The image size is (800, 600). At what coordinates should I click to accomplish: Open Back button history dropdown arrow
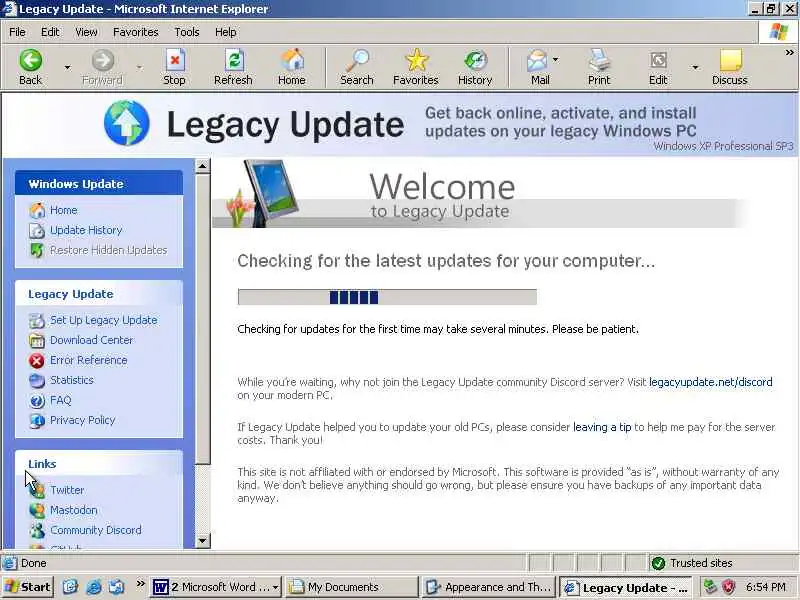(x=67, y=67)
